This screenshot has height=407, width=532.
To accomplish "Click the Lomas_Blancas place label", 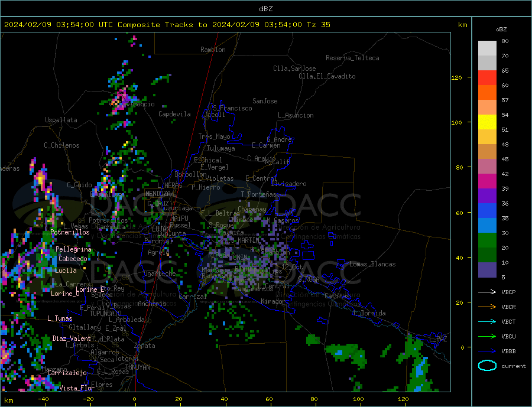I will tap(372, 264).
